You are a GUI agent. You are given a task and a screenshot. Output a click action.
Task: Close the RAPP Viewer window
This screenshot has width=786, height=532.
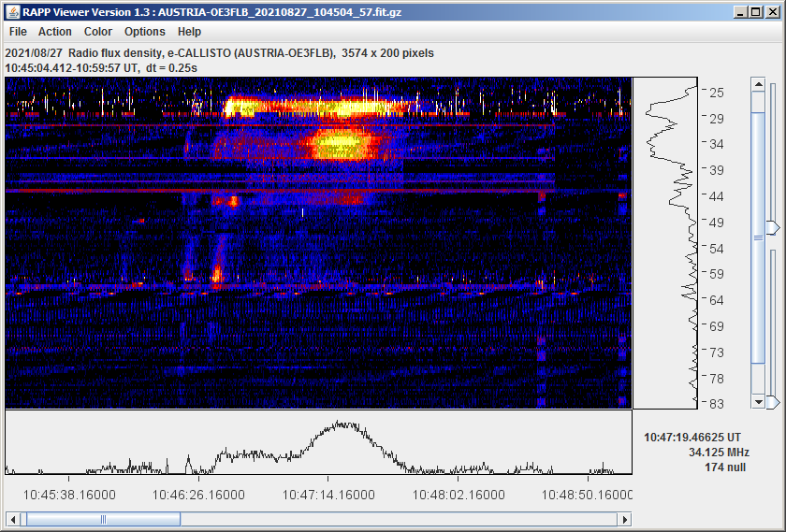point(773,12)
